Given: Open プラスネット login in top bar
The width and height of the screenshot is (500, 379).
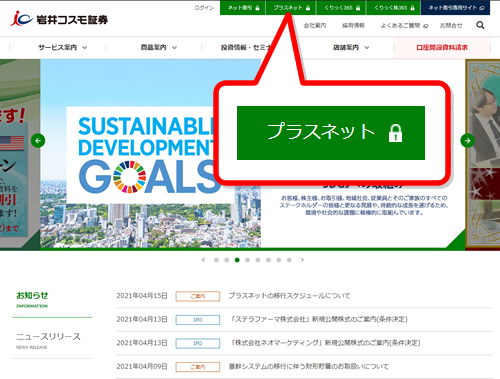Looking at the screenshot, I should 291,8.
